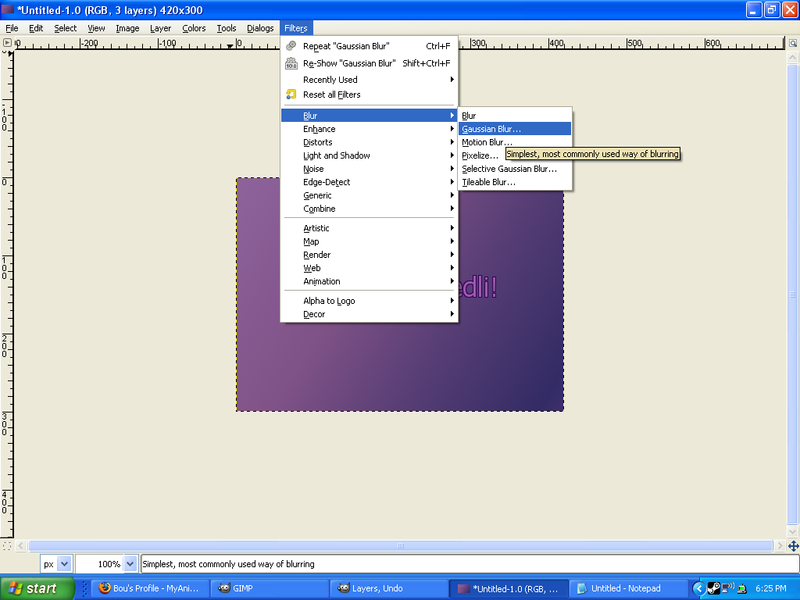Screen dimensions: 800x600
Task: Open the Edit menu
Action: point(36,28)
